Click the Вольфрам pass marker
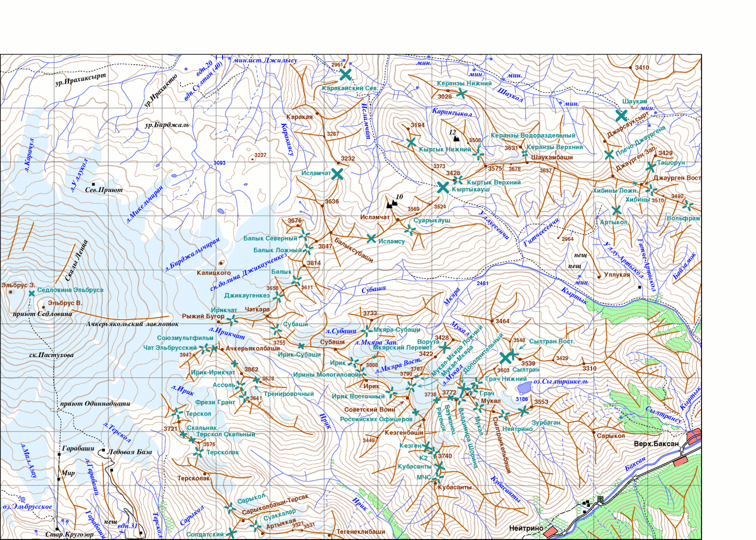This screenshot has height=540, width=756. (x=688, y=205)
